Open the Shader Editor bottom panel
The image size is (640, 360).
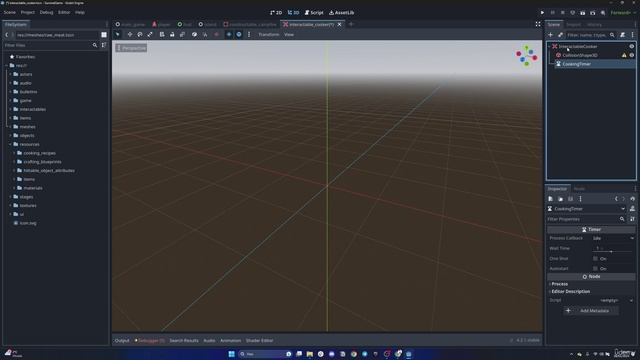(259, 340)
